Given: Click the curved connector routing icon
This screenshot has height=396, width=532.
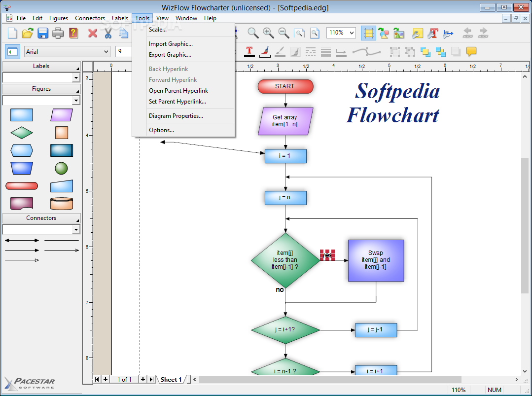Looking at the screenshot, I should [x=366, y=52].
